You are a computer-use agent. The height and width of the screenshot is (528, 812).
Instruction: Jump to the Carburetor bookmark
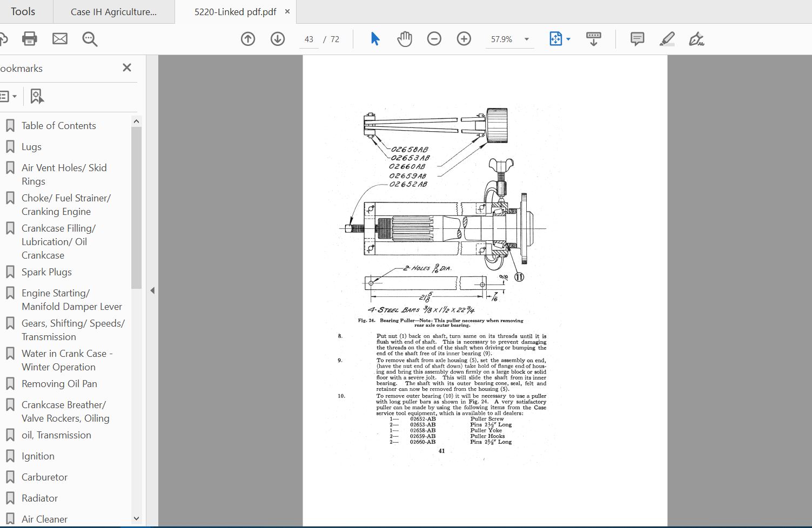[x=43, y=477]
